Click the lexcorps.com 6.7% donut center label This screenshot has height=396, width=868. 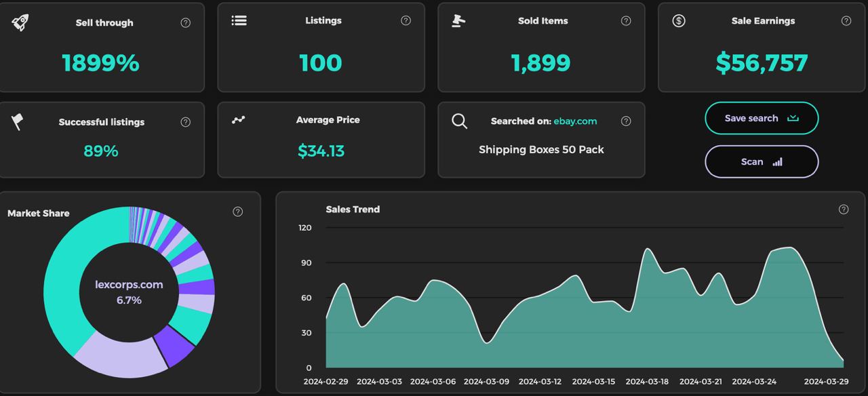tap(129, 292)
